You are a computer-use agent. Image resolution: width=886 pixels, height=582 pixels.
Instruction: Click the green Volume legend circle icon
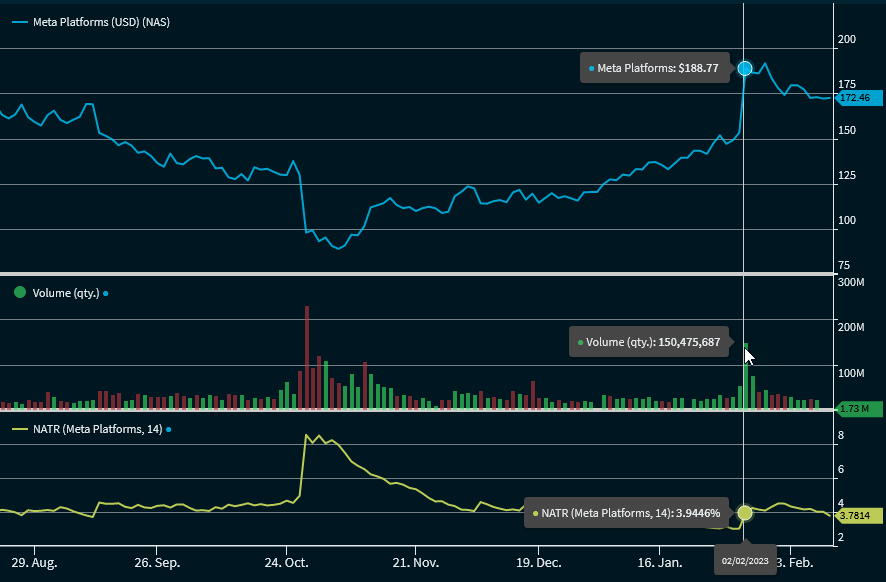[x=19, y=293]
